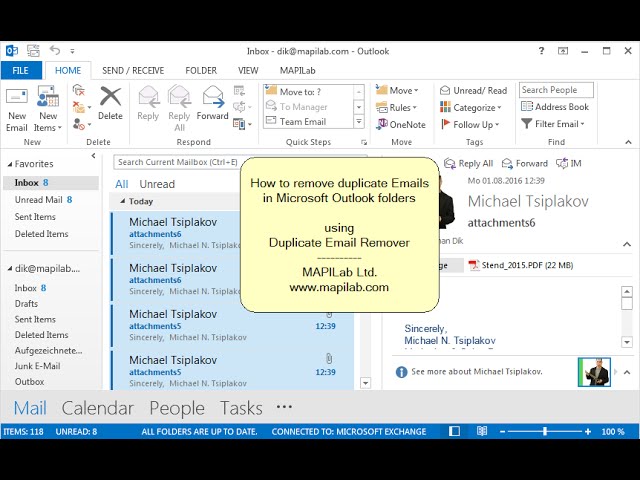This screenshot has width=640, height=480.
Task: Open the Follow Up flag menu
Action: (470, 124)
